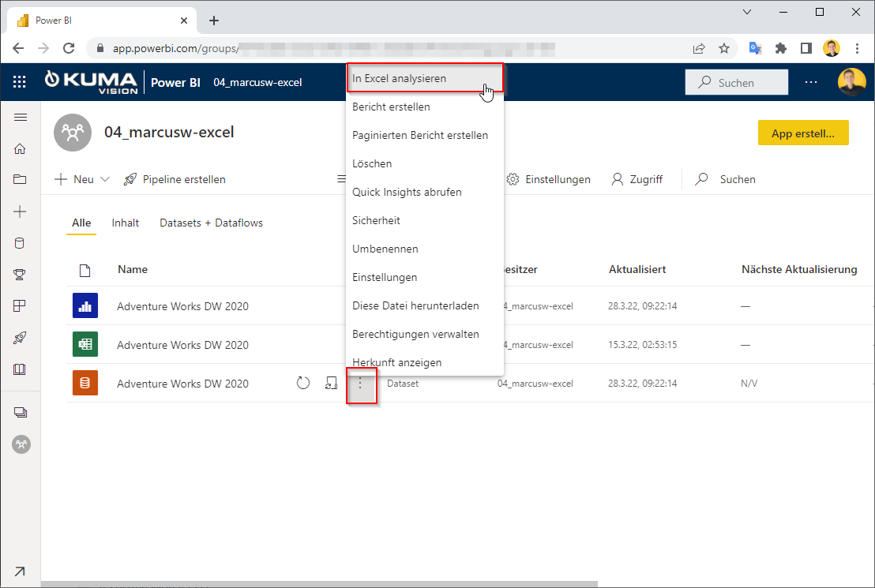Viewport: 875px width, 588px height.
Task: Click the expand arrow at sidebar bottom
Action: 20,571
